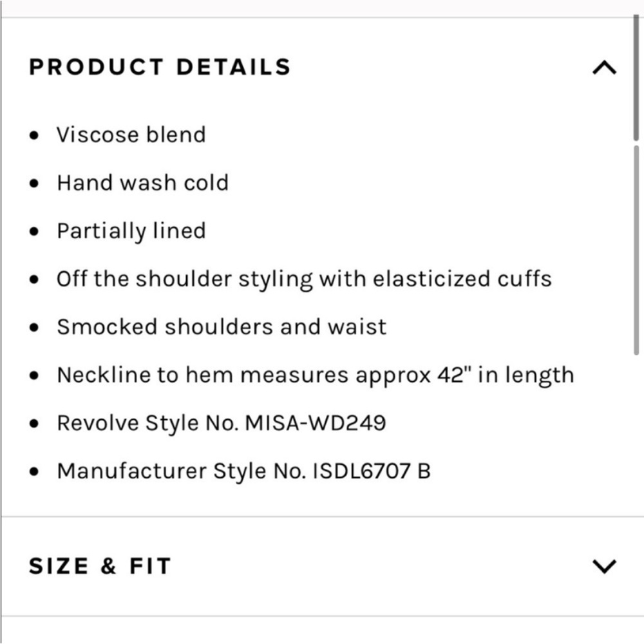The image size is (644, 644).
Task: Click the Hand wash cold bullet item
Action: tap(143, 182)
